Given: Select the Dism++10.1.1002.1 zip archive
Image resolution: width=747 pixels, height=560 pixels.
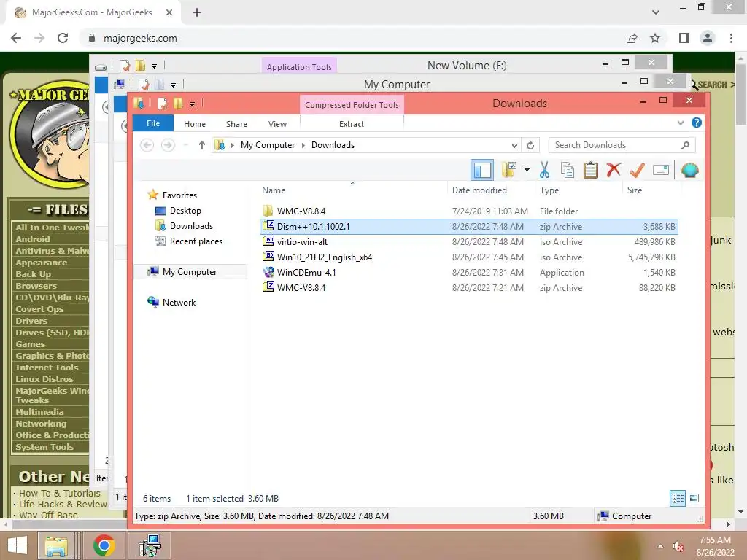Looking at the screenshot, I should click(x=469, y=227).
